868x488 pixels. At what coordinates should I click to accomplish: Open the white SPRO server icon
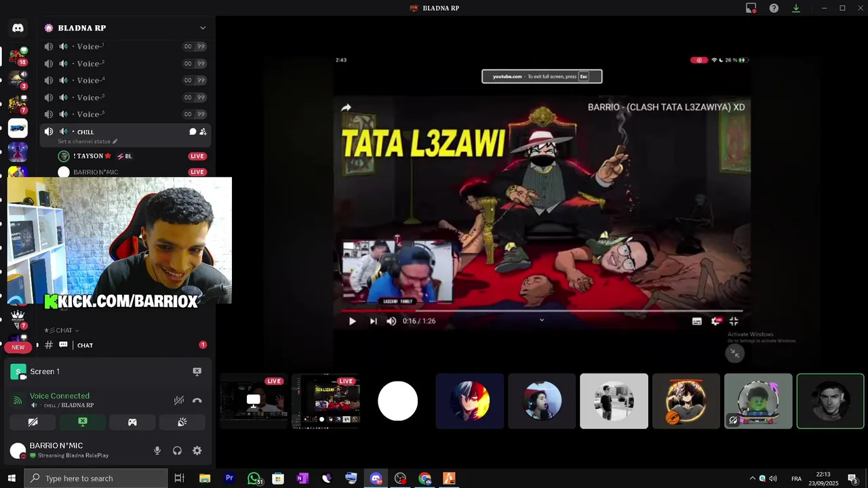[x=18, y=128]
